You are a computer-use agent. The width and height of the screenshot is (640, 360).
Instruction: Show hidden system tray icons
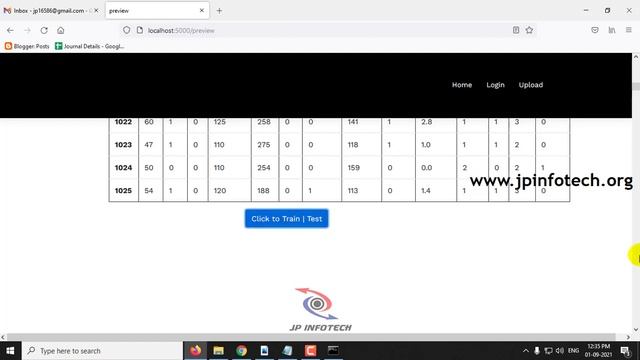tap(526, 351)
